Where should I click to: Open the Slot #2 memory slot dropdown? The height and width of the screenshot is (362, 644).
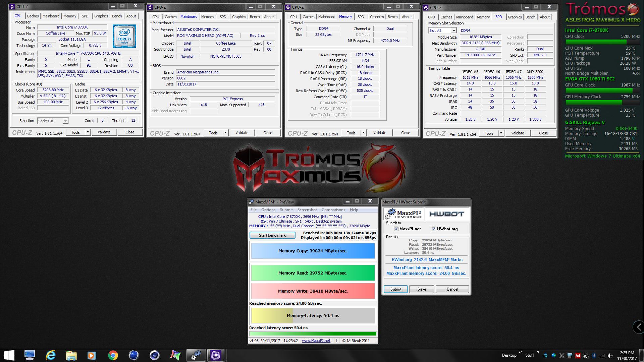tap(453, 31)
